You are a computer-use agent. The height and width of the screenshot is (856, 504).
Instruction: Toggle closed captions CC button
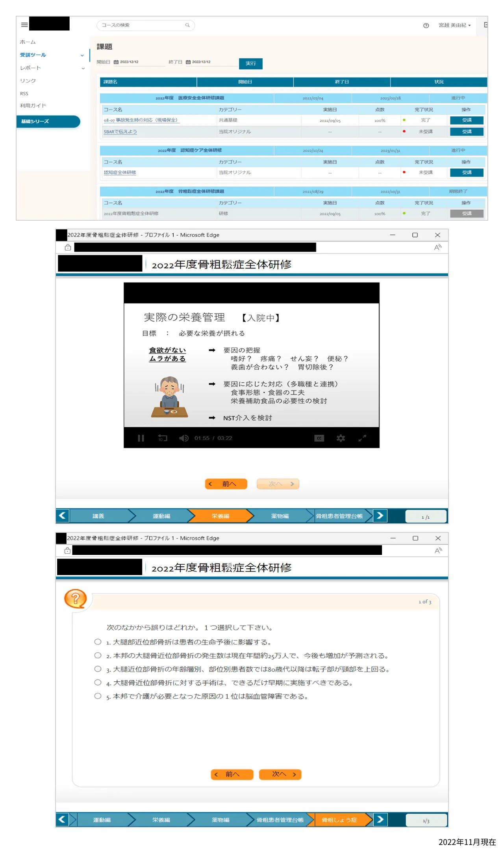[x=319, y=438]
